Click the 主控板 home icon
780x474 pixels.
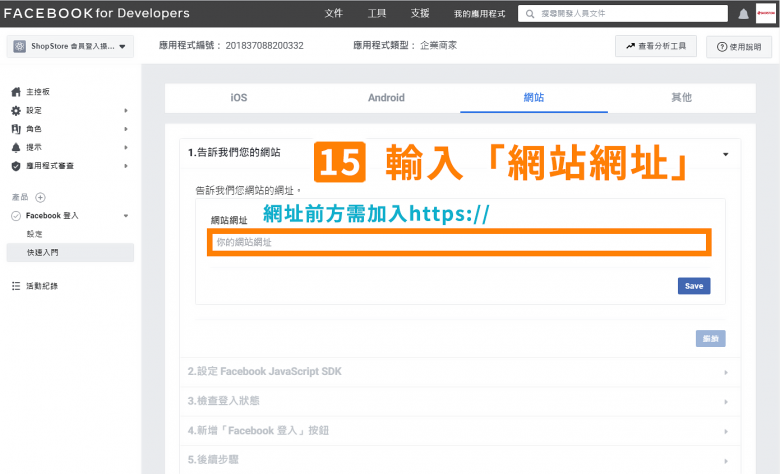click(x=16, y=92)
